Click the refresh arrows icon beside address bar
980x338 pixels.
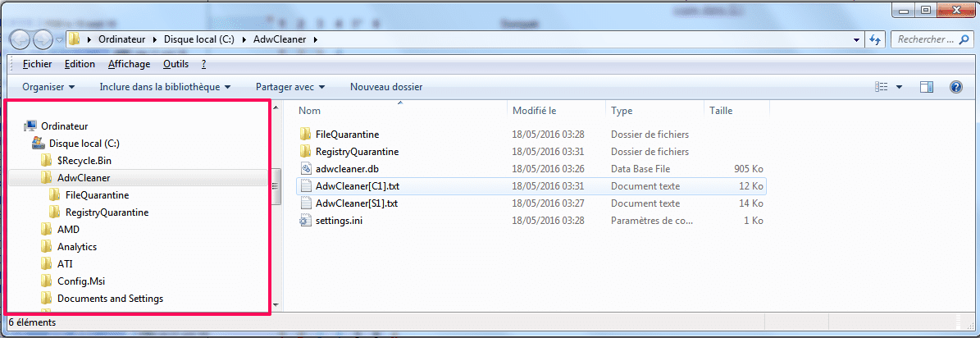tap(875, 39)
